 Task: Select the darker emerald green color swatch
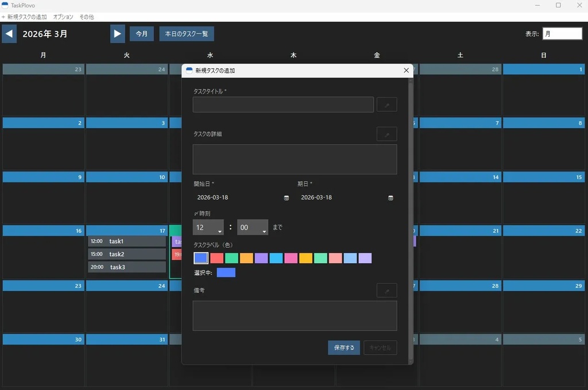click(231, 258)
